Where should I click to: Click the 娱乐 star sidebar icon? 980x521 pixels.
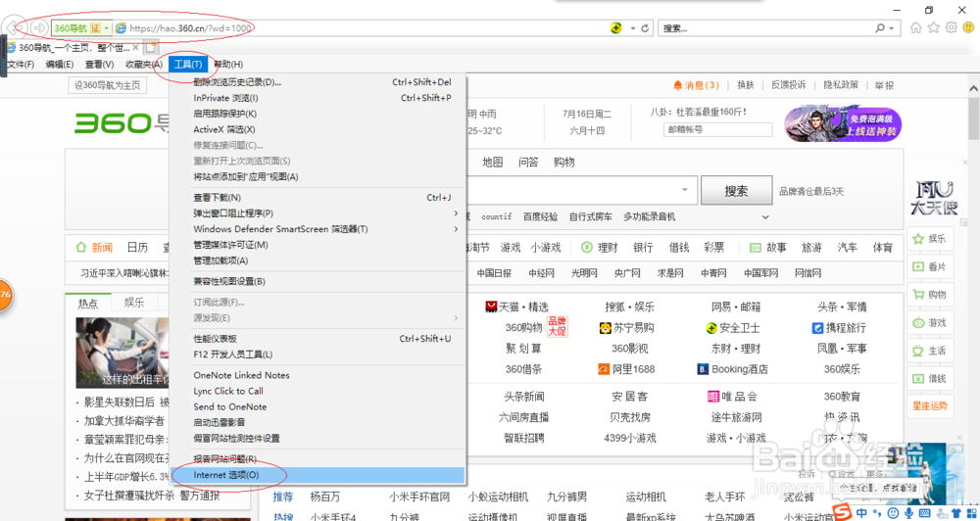tap(918, 239)
